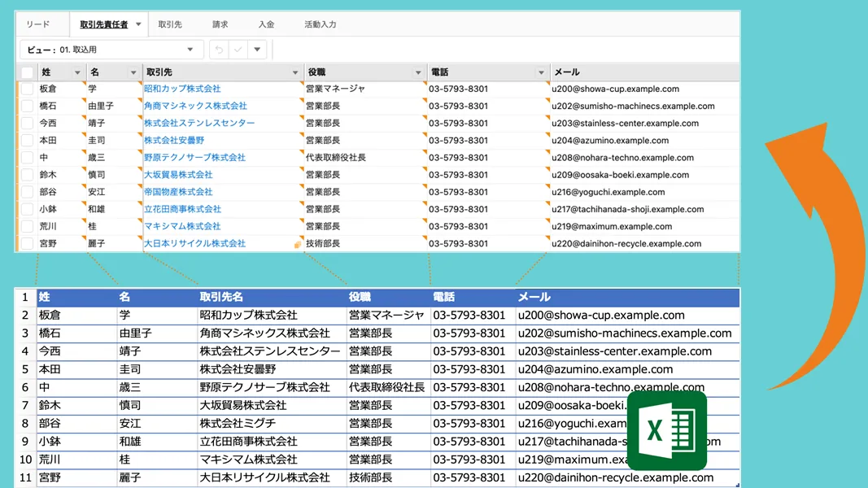Check the box for the 部谷 row

tap(27, 192)
